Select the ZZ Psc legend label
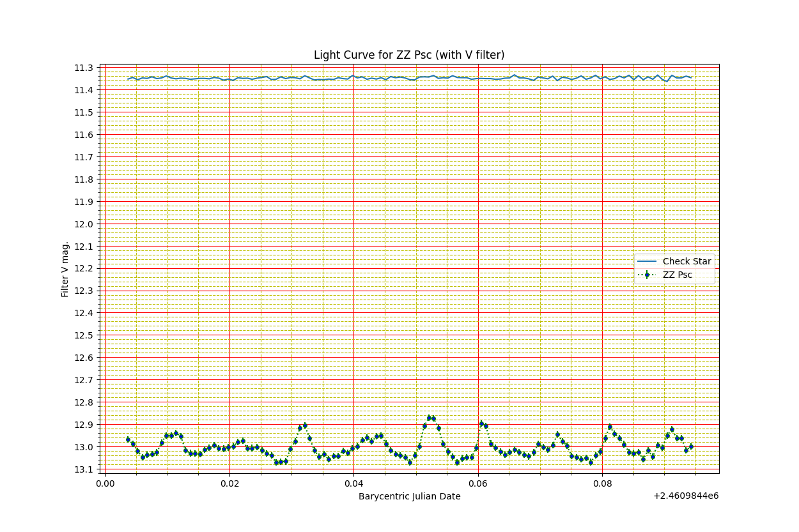 click(x=677, y=275)
